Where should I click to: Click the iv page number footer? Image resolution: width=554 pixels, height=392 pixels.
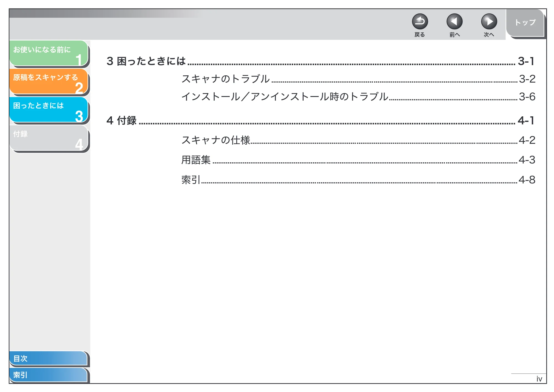[x=539, y=379]
